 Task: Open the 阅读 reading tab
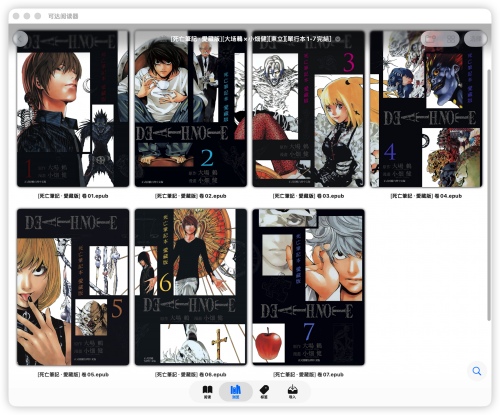[207, 392]
